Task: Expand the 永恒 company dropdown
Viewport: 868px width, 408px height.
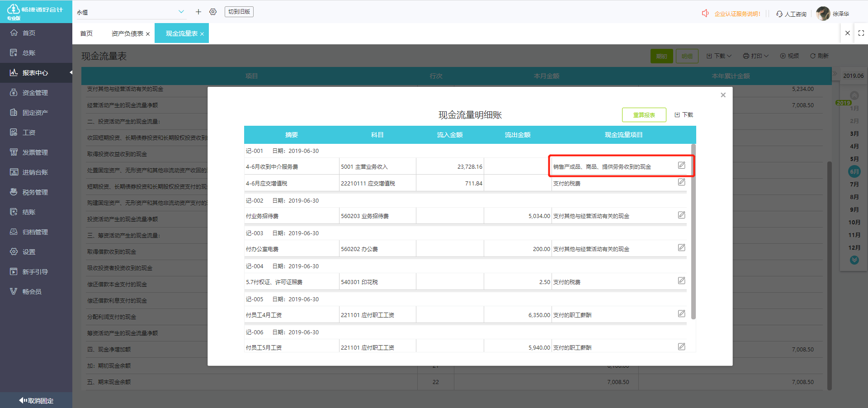Action: point(181,12)
